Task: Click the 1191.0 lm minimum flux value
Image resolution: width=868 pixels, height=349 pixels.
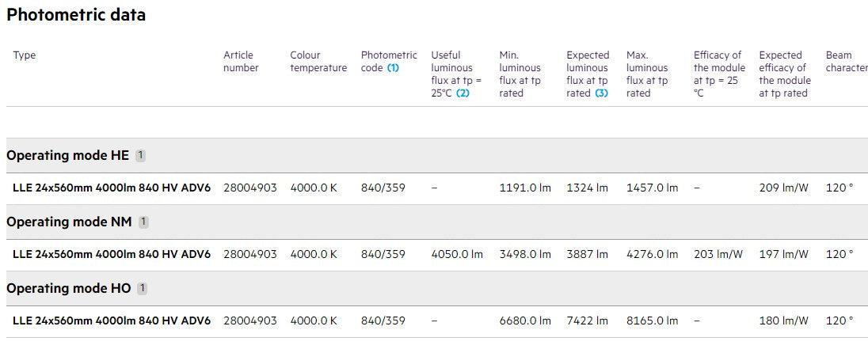Action: coord(525,188)
